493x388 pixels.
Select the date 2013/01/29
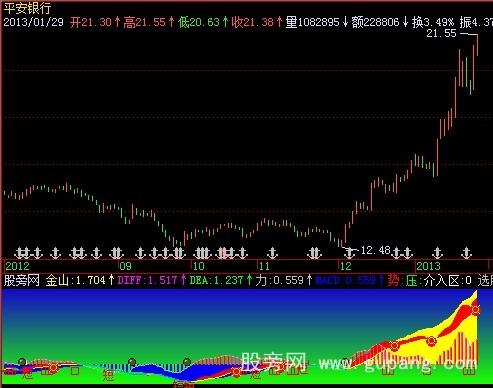pos(33,22)
